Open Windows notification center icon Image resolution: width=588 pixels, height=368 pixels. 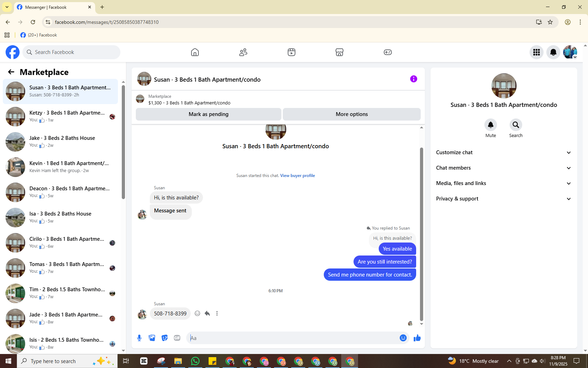pyautogui.click(x=577, y=361)
